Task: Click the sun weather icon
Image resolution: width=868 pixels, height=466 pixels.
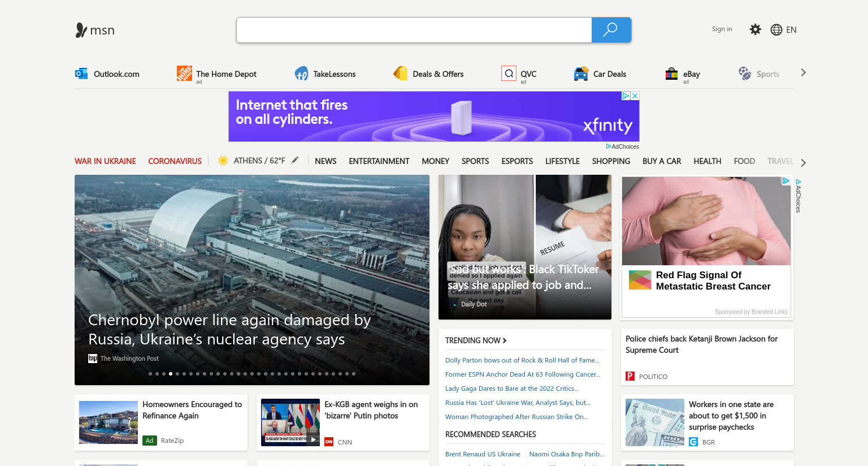Action: pos(223,161)
